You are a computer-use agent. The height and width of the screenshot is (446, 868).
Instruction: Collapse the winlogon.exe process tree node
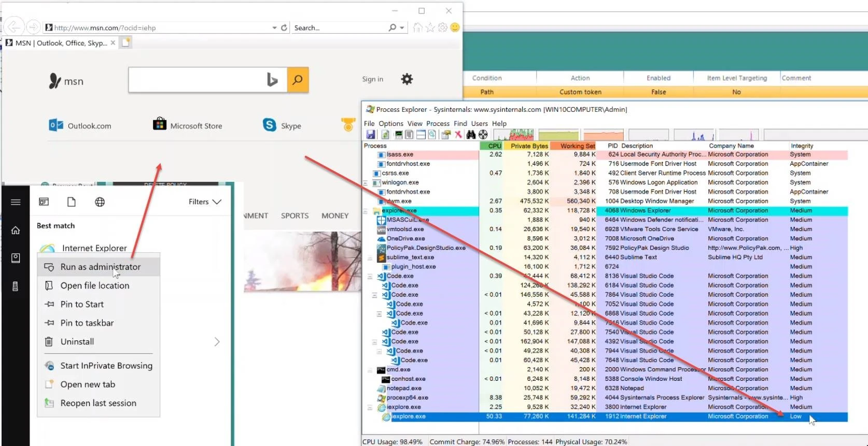366,183
